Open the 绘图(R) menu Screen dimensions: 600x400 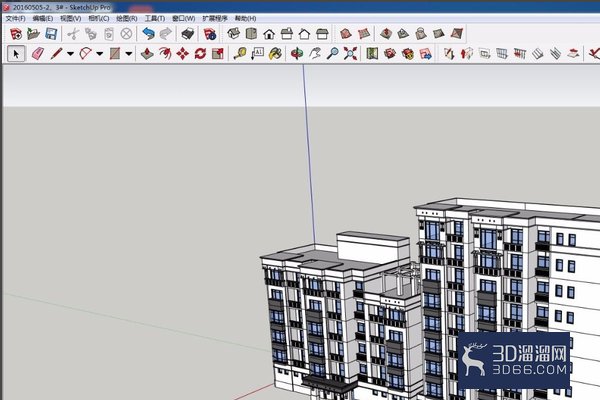coord(127,18)
